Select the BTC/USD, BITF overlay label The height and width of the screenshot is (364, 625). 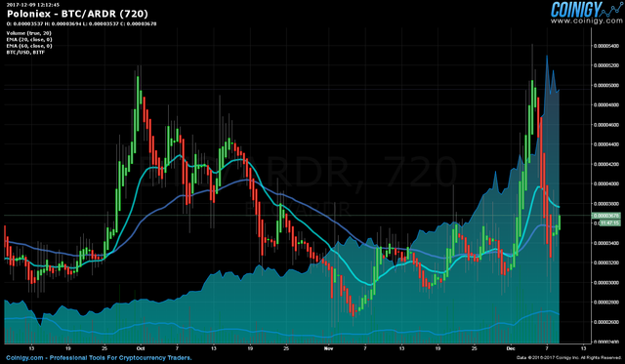(25, 52)
